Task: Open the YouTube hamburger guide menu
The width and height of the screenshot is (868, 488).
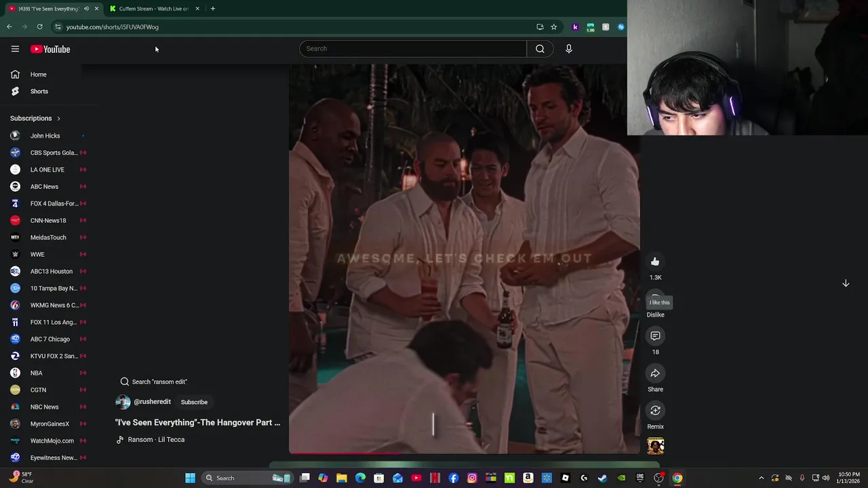Action: [x=15, y=49]
